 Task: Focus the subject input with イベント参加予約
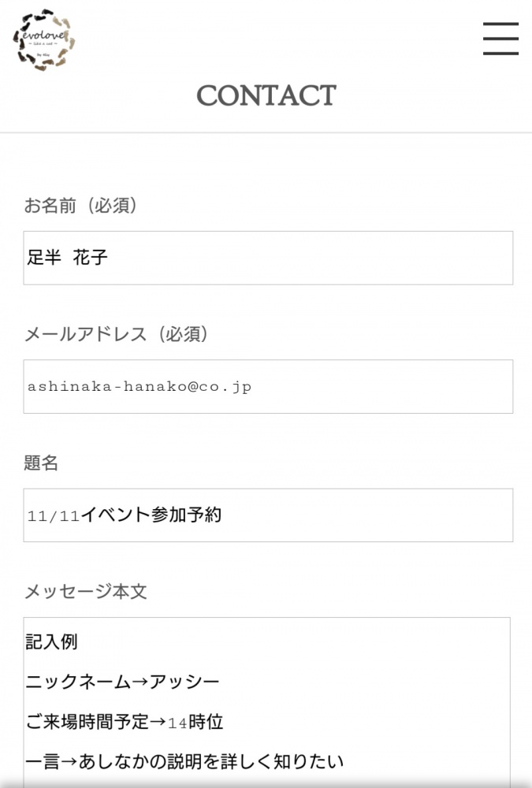click(x=268, y=515)
